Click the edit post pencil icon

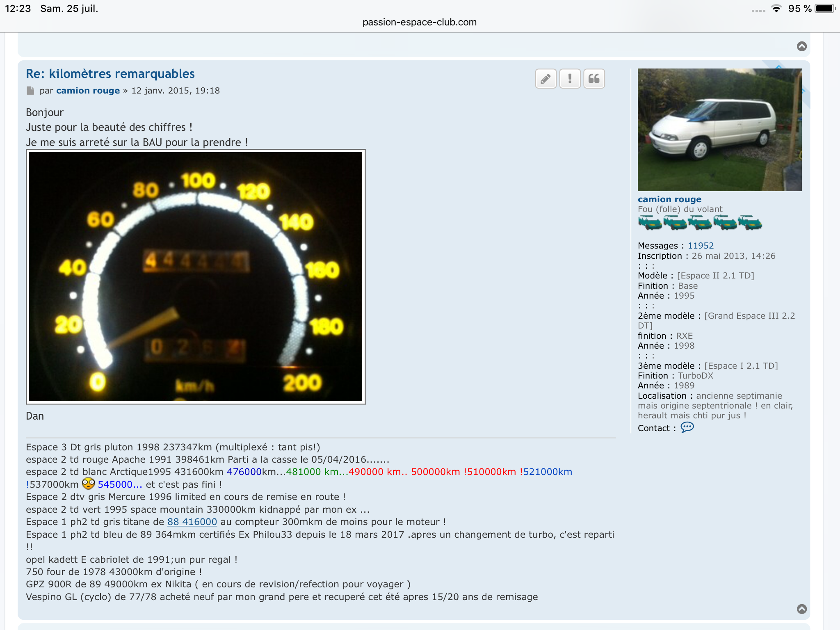[546, 79]
